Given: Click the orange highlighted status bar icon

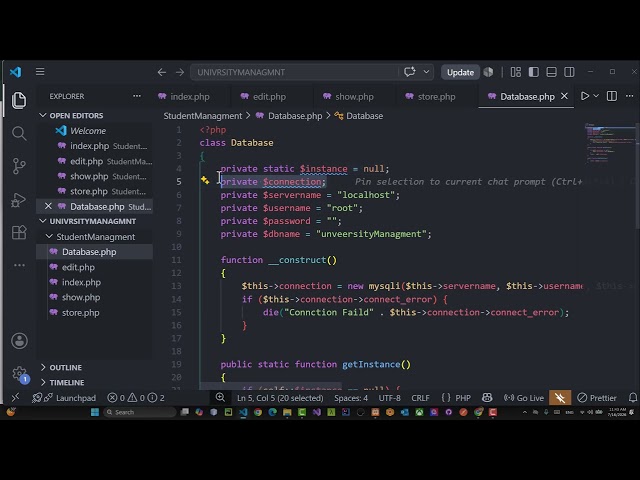Looking at the screenshot, I should pos(560,398).
